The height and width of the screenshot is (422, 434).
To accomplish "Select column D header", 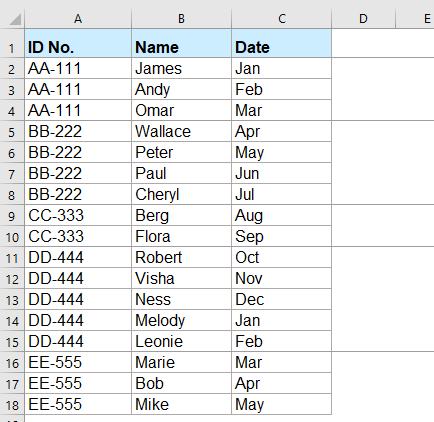I will (x=363, y=19).
